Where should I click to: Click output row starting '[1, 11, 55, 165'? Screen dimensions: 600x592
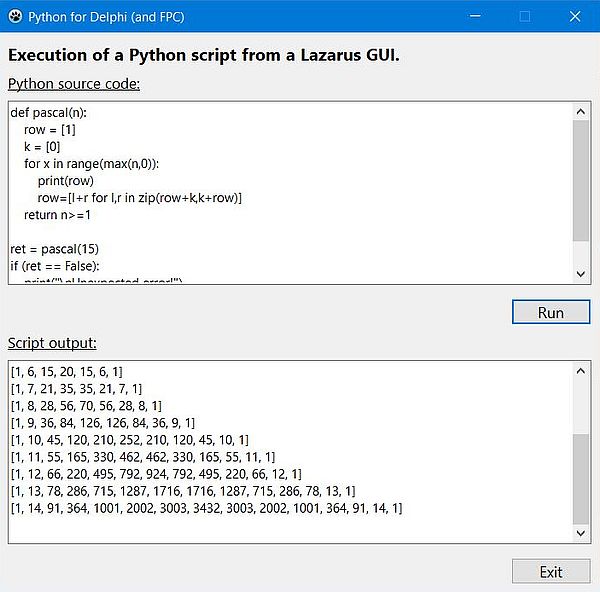point(143,457)
